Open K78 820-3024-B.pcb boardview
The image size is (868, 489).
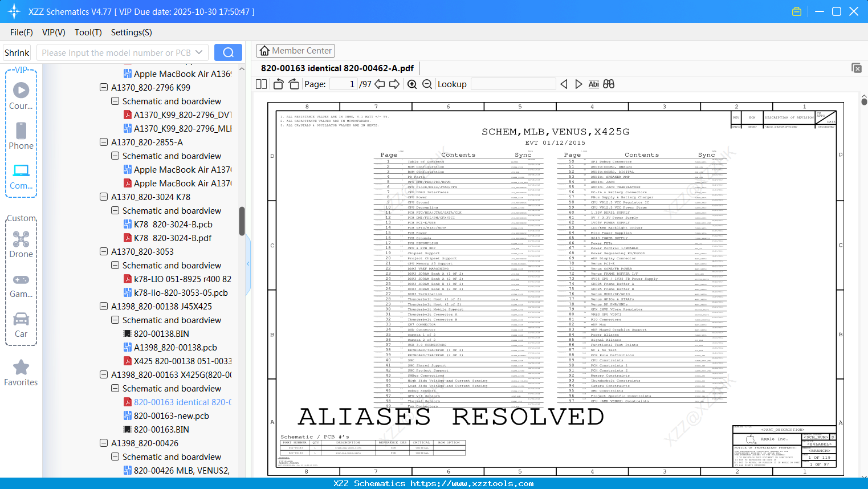coord(168,225)
